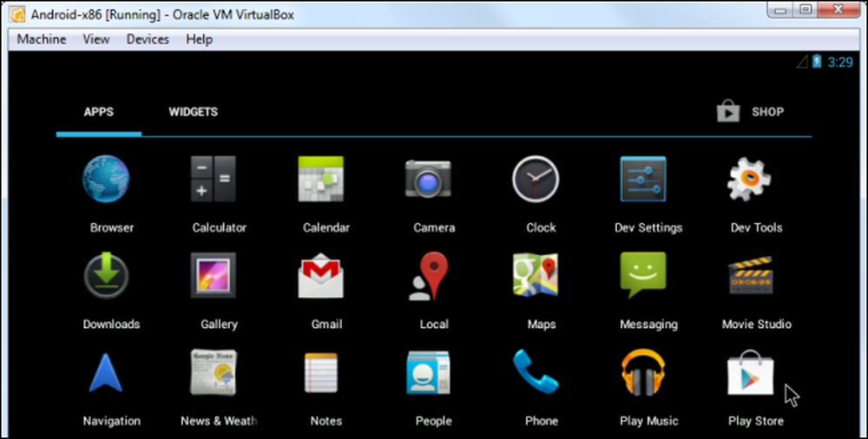Open the Machine menu
This screenshot has width=868, height=439.
click(x=42, y=39)
